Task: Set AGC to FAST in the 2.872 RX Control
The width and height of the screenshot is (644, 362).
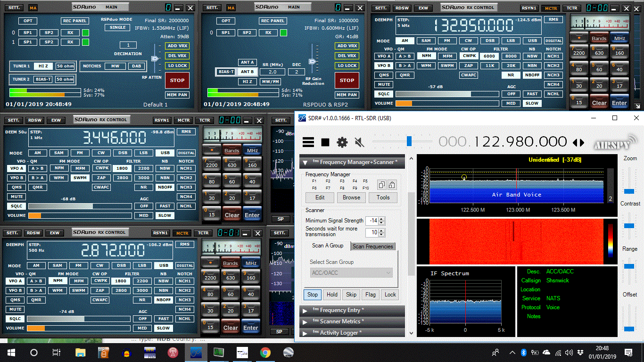Action: pos(164,319)
